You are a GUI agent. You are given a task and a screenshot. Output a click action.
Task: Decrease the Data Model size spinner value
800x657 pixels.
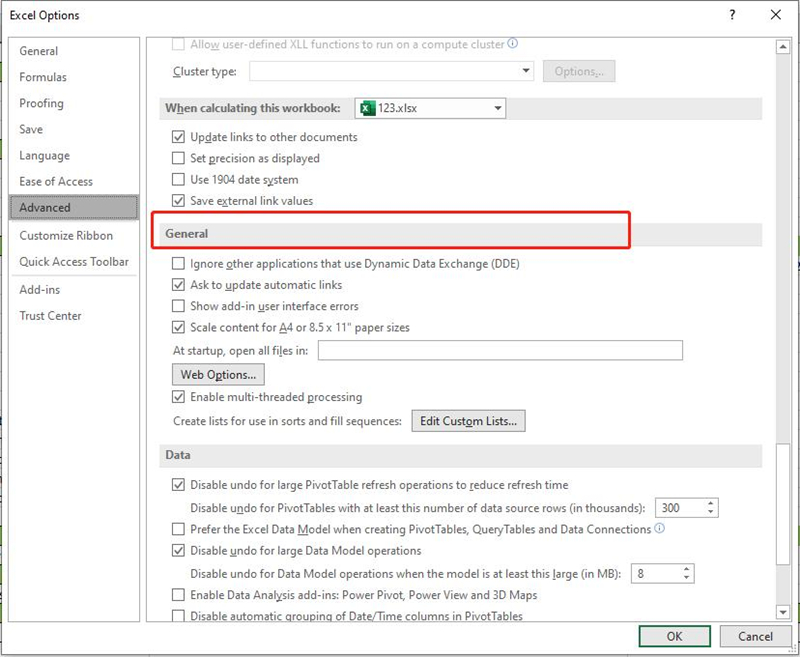tap(686, 578)
